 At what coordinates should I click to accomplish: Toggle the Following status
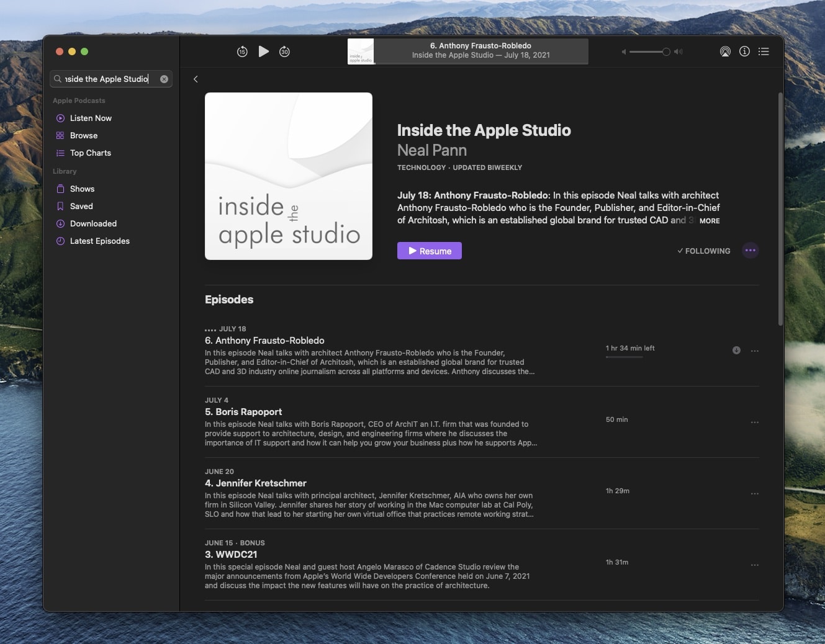704,251
